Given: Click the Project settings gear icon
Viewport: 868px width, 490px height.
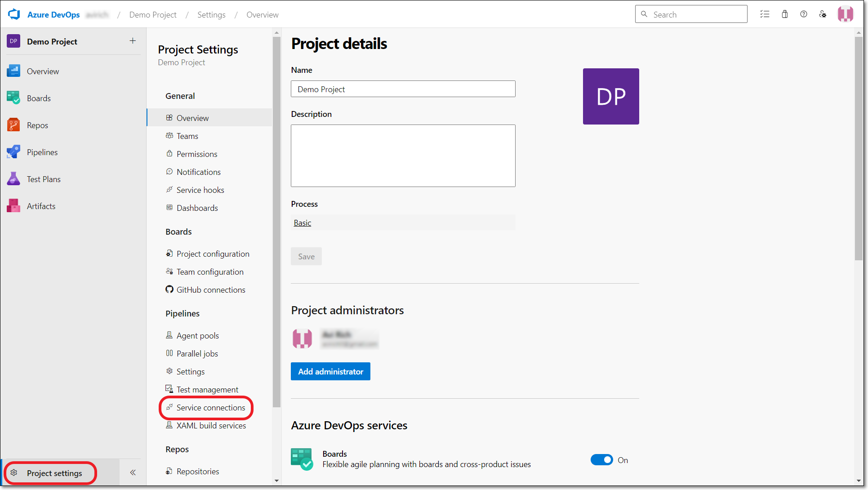Looking at the screenshot, I should pyautogui.click(x=14, y=473).
